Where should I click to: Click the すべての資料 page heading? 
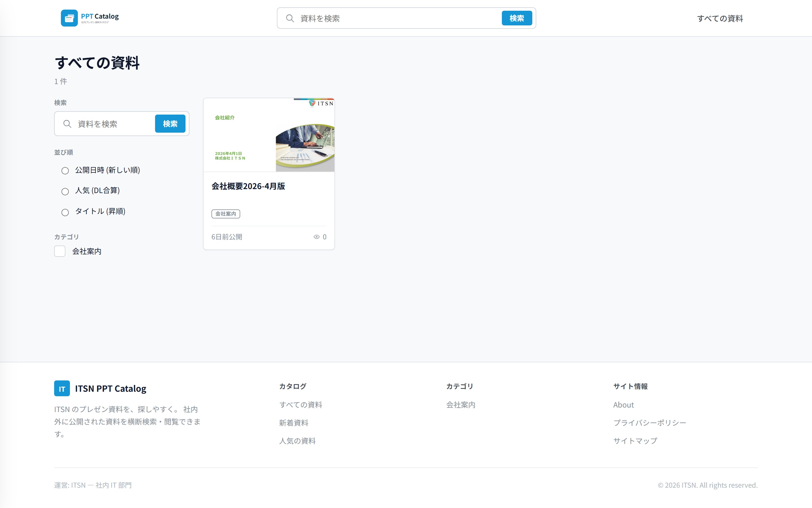click(97, 63)
